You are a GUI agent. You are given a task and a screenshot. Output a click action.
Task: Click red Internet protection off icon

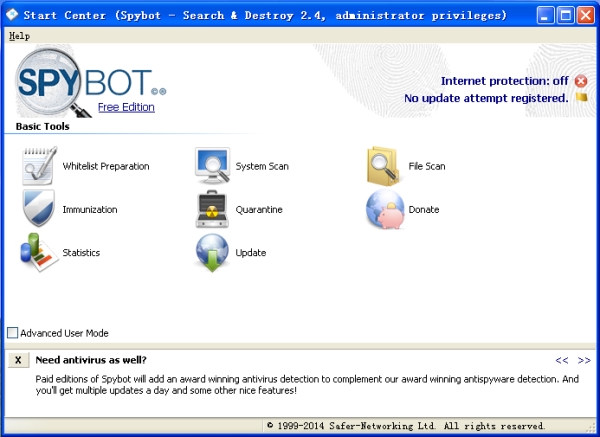click(581, 81)
